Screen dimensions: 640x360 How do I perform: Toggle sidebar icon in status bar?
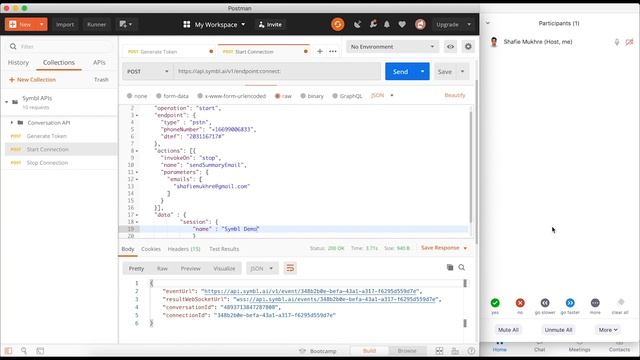click(x=8, y=351)
